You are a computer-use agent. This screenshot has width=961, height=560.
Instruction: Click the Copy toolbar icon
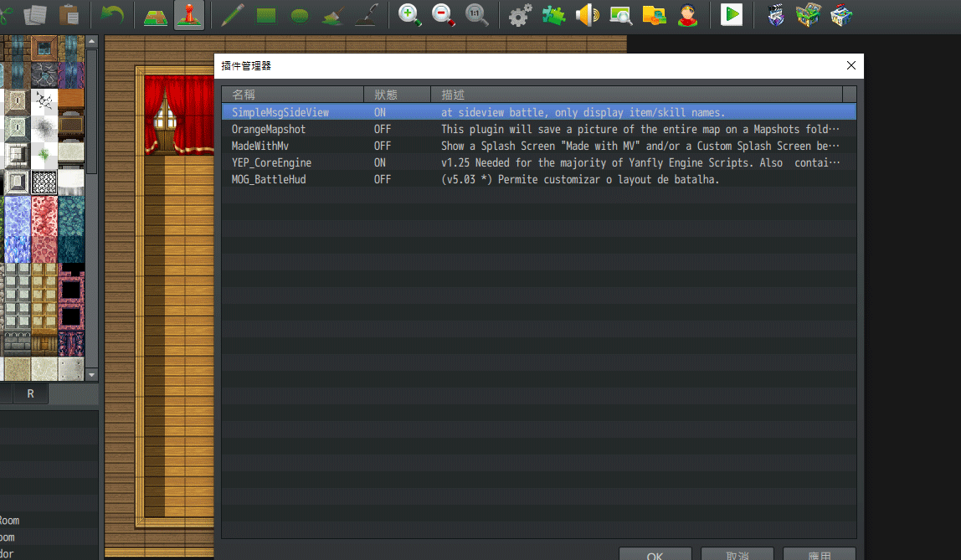point(35,15)
